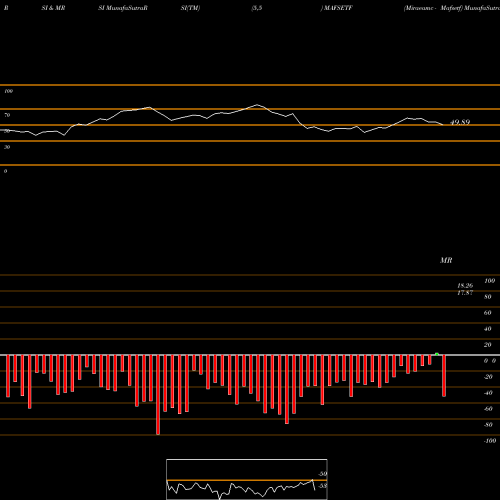Image resolution: width=500 pixels, height=500 pixels.
Task: Click the (5,5 parameter text in header
Action: [x=257, y=8]
